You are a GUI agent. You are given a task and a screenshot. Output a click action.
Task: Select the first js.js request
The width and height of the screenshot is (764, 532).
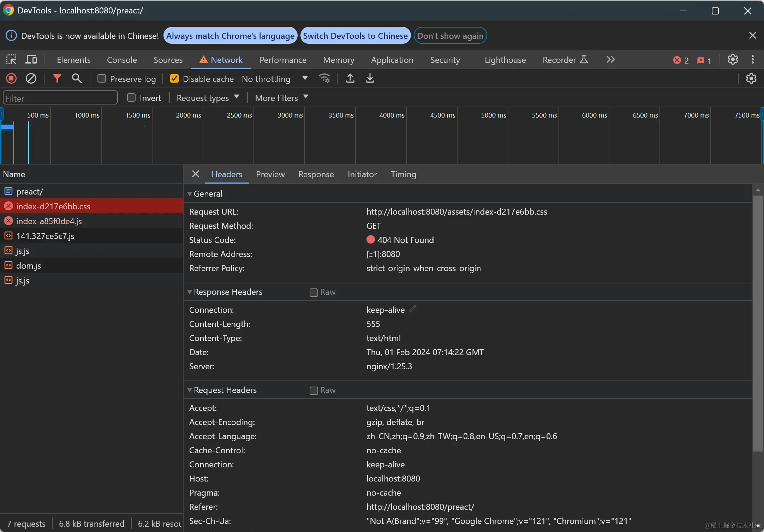(91, 251)
